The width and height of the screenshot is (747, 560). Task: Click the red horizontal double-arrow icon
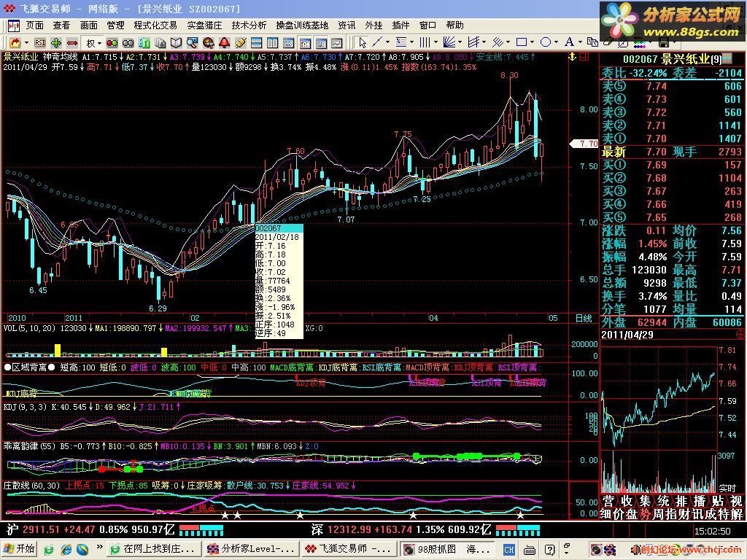(x=72, y=43)
